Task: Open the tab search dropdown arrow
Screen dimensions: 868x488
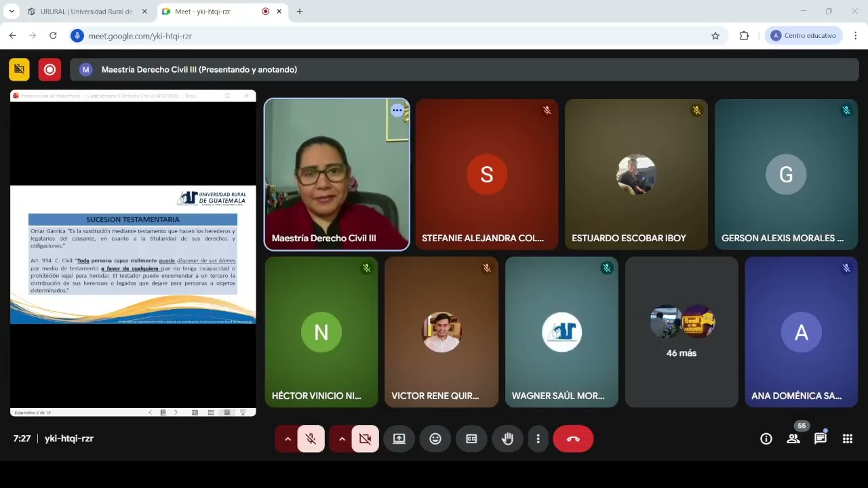Action: pyautogui.click(x=12, y=12)
